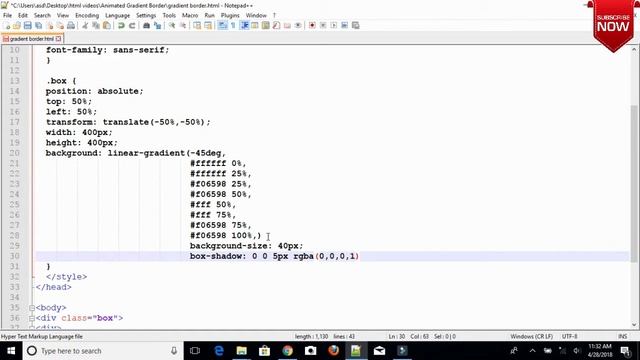Viewport: 640px width, 360px height.
Task: Toggle file monitoring eye icon
Action: pyautogui.click(x=298, y=25)
